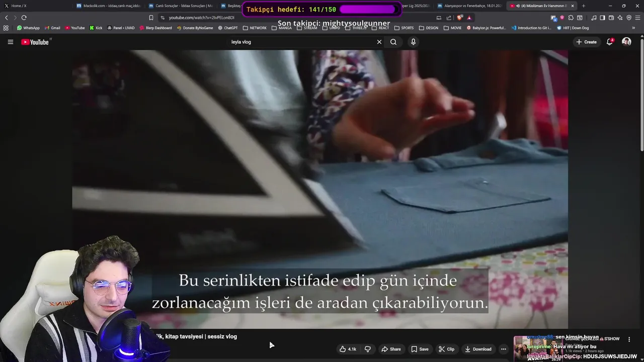Screen dimensions: 644x362
Task: Click the Brave Shields lion icon
Action: (459, 18)
